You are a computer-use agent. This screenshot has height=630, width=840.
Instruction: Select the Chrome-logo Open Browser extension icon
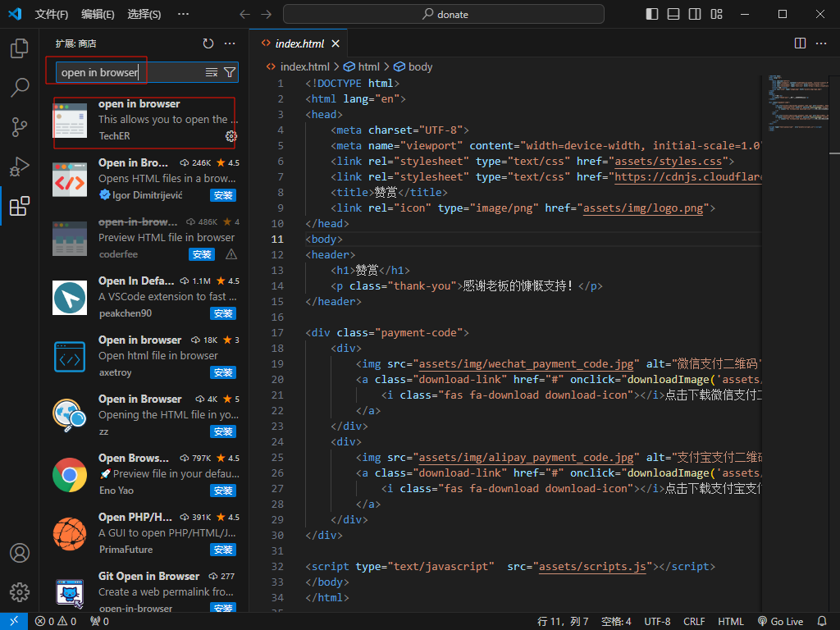tap(70, 475)
